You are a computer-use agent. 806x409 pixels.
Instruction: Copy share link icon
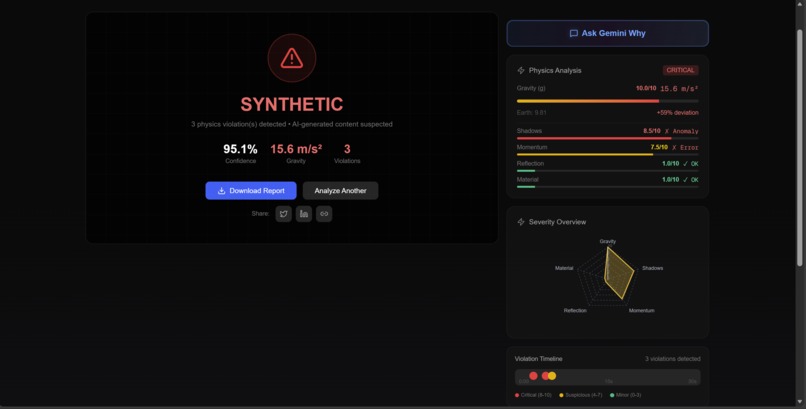[324, 214]
